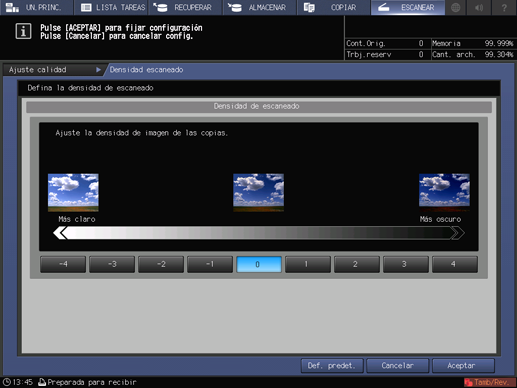
Task: Click the Cancelar button
Action: (x=398, y=366)
